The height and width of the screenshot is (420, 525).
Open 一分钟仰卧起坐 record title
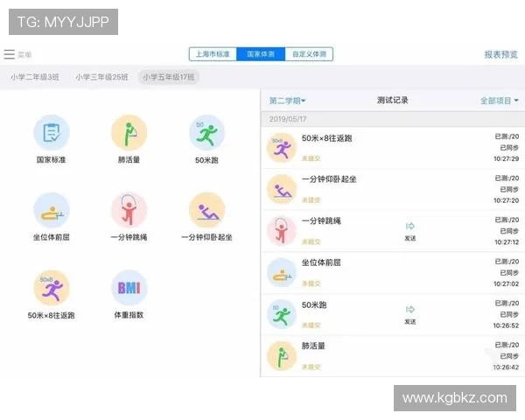coord(329,179)
